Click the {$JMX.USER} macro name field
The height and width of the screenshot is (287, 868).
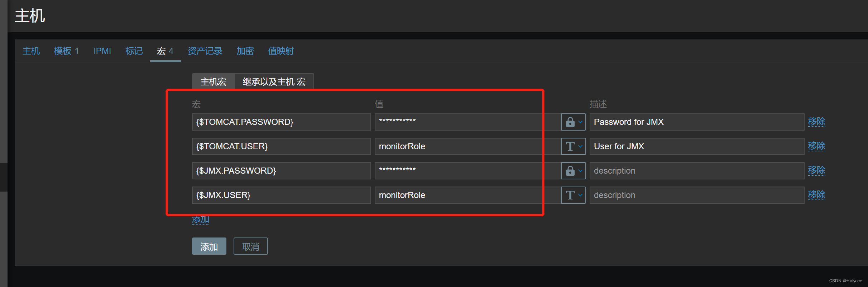(x=281, y=195)
